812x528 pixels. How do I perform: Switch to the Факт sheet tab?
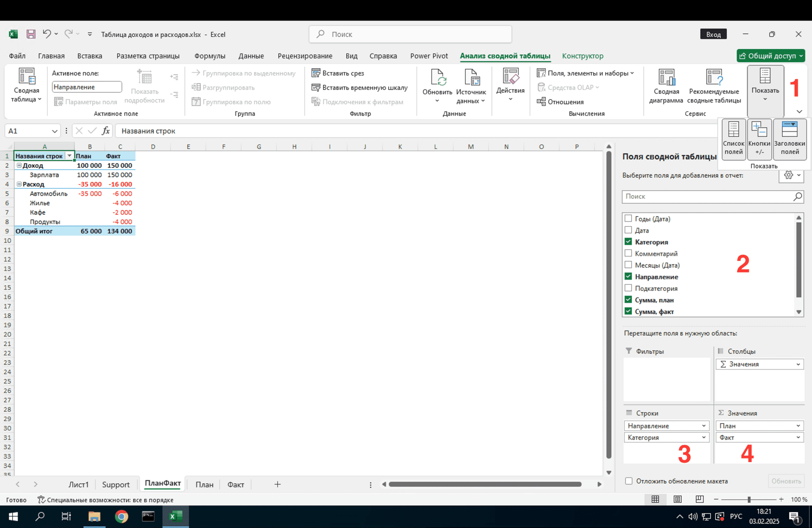click(x=236, y=484)
